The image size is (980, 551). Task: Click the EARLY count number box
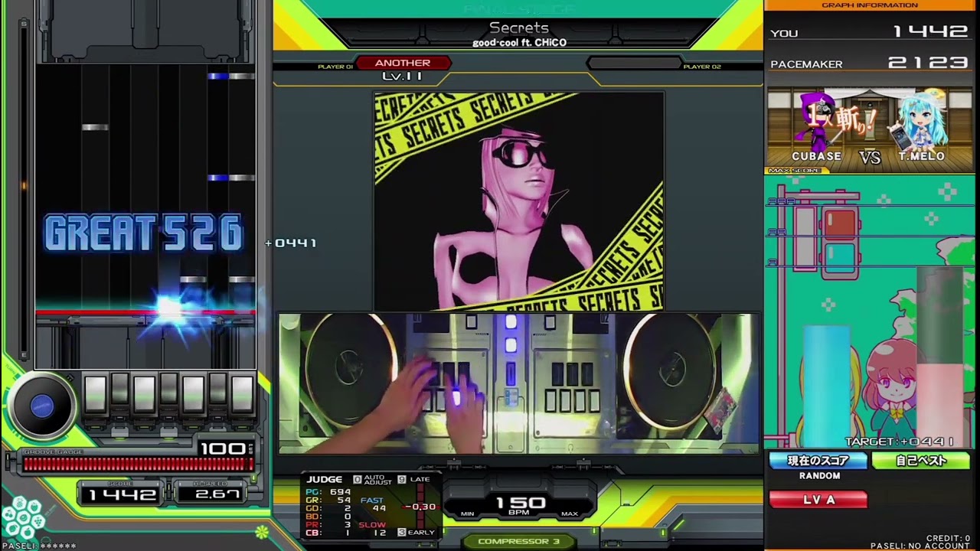[x=402, y=532]
